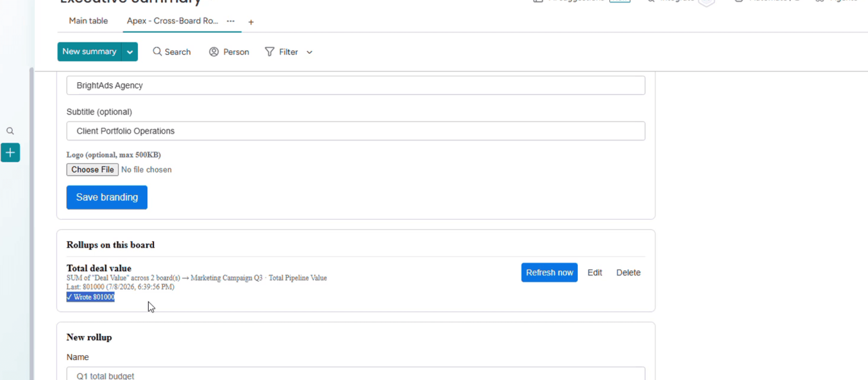Open the three-dot menu on Apex tab

click(231, 21)
